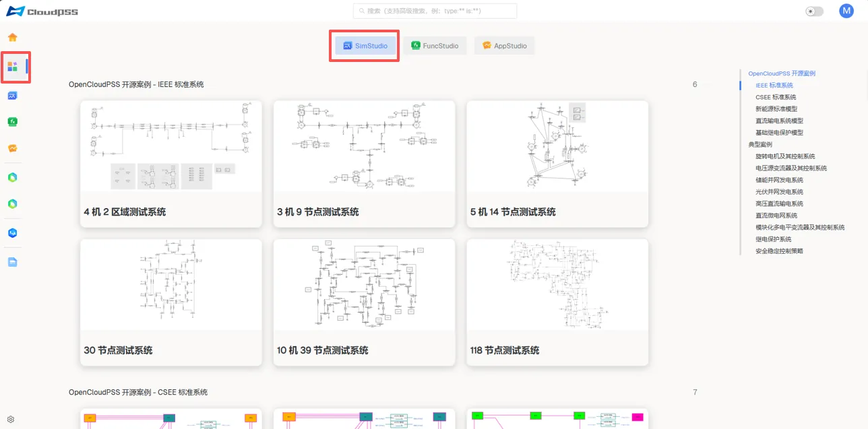Jump to 直流微电网系统 in the outline

(x=776, y=216)
